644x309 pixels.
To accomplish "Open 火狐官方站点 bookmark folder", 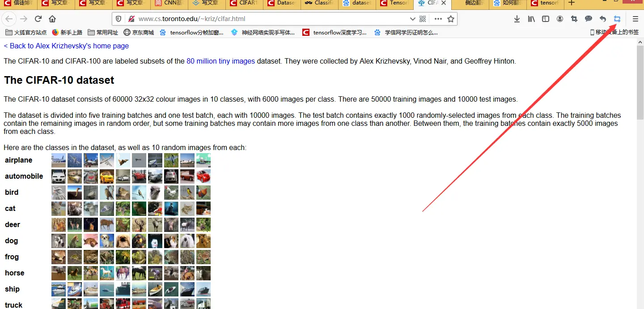I will (x=26, y=32).
